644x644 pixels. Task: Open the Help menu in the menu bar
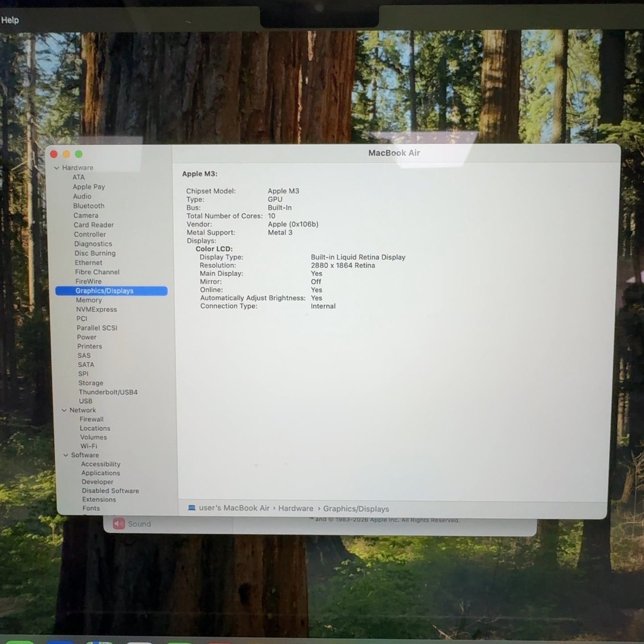pos(10,20)
